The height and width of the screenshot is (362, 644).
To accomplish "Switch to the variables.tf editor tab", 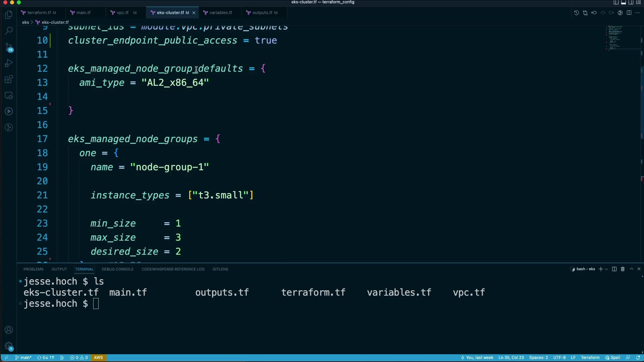I will click(220, 13).
